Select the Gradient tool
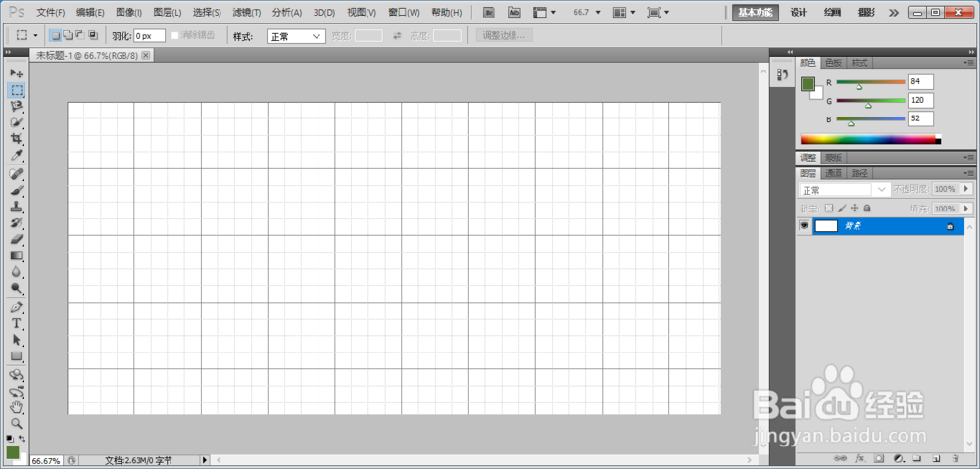This screenshot has height=469, width=980. 17,256
